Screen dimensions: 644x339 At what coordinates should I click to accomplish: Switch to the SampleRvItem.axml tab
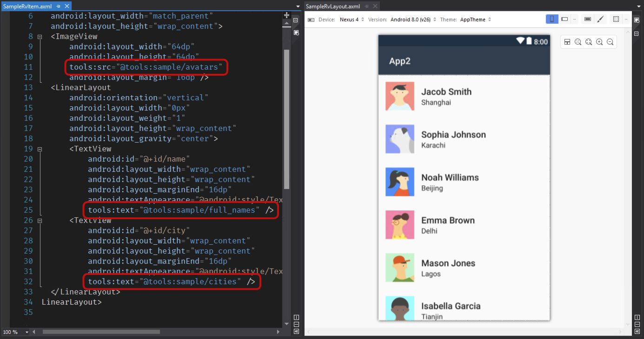[27, 7]
